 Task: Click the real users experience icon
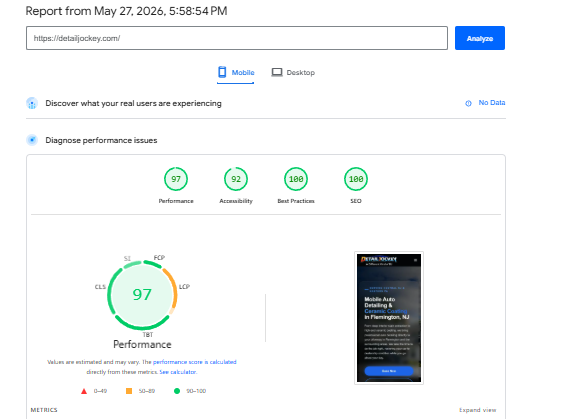32,103
